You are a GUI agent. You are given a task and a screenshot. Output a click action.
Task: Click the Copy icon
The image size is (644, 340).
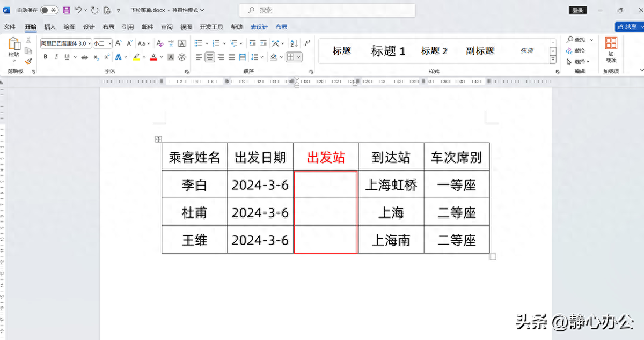point(28,51)
